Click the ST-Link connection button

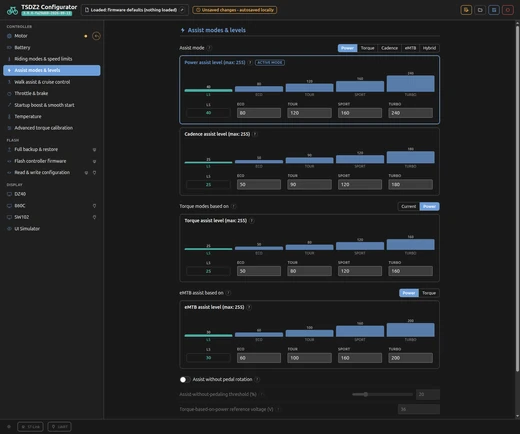(30, 427)
